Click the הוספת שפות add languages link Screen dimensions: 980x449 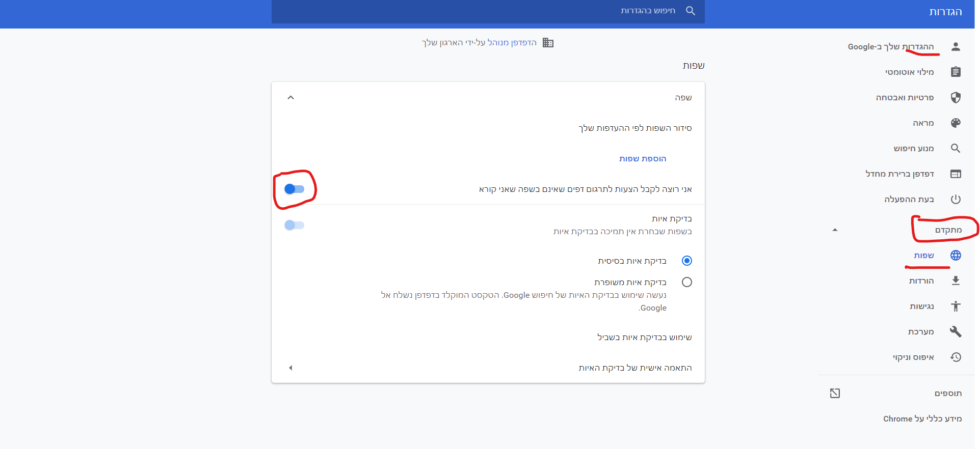643,159
